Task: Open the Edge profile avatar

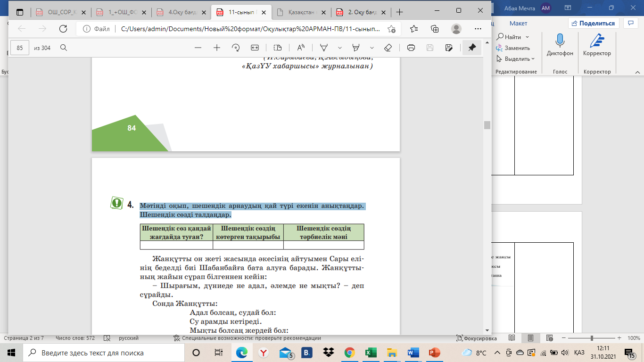Action: (x=456, y=29)
